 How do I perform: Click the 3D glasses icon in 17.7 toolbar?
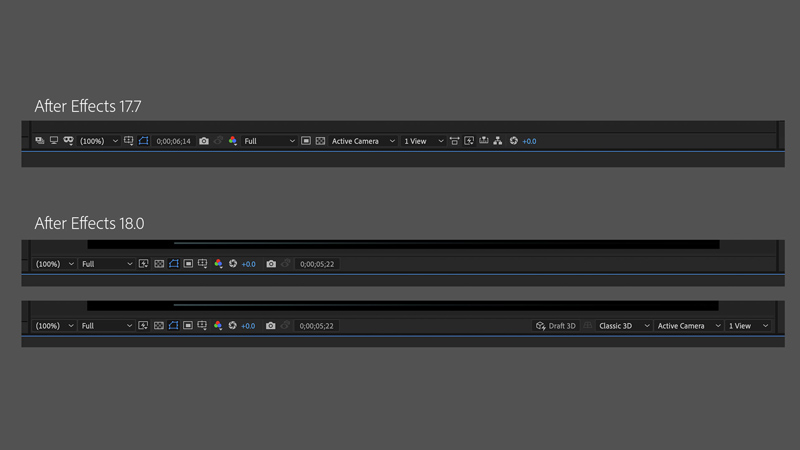point(68,141)
